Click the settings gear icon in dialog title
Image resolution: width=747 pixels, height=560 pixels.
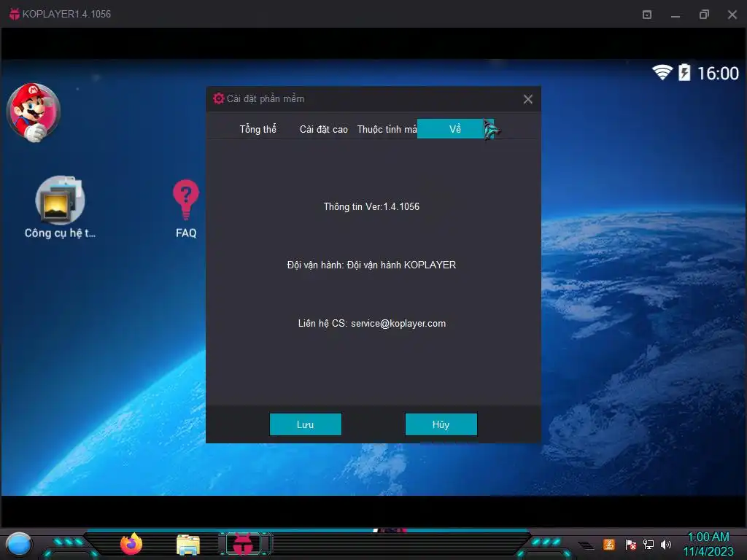coord(219,98)
